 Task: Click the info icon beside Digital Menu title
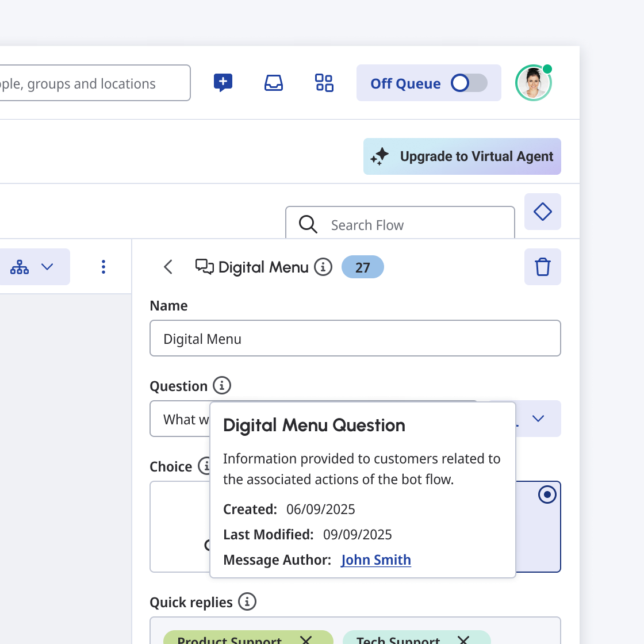click(x=323, y=267)
